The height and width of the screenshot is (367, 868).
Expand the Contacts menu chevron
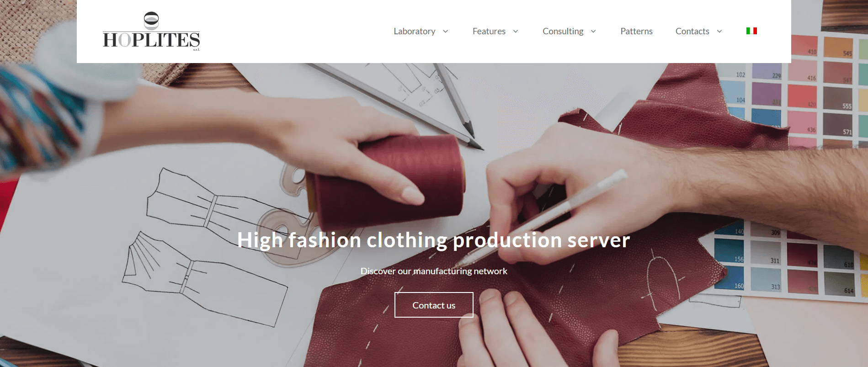(x=719, y=31)
